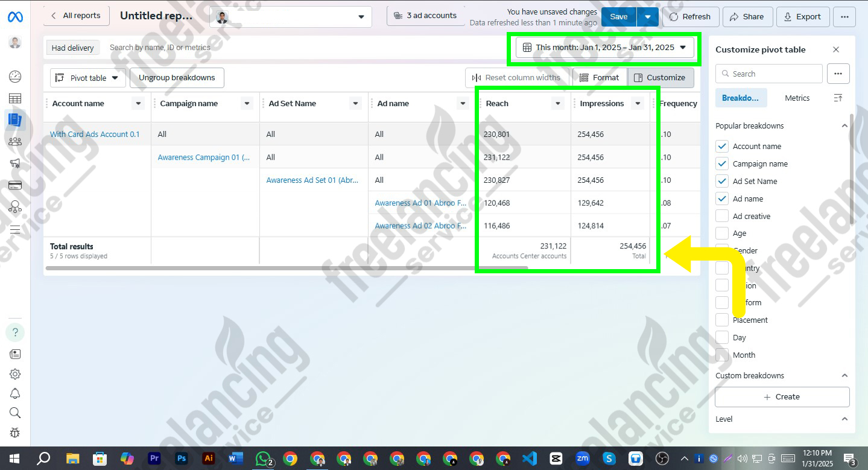The image size is (868, 470).
Task: Open the news updates icon in sidebar
Action: click(x=15, y=354)
